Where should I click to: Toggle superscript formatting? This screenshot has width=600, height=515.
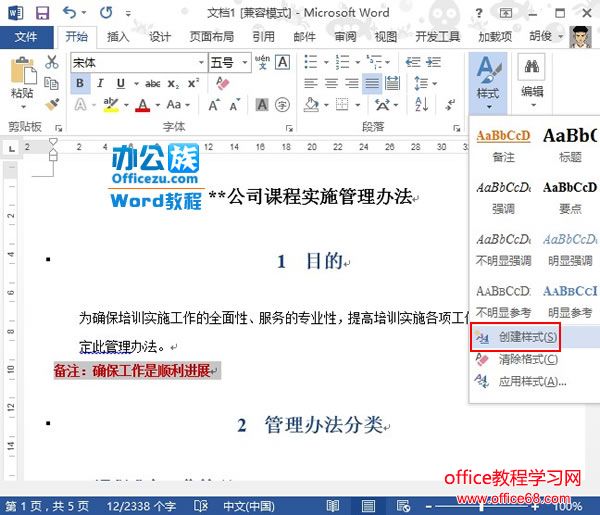click(x=194, y=83)
